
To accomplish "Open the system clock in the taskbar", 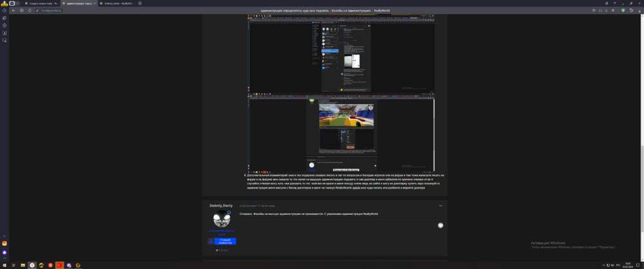I will 627,265.
